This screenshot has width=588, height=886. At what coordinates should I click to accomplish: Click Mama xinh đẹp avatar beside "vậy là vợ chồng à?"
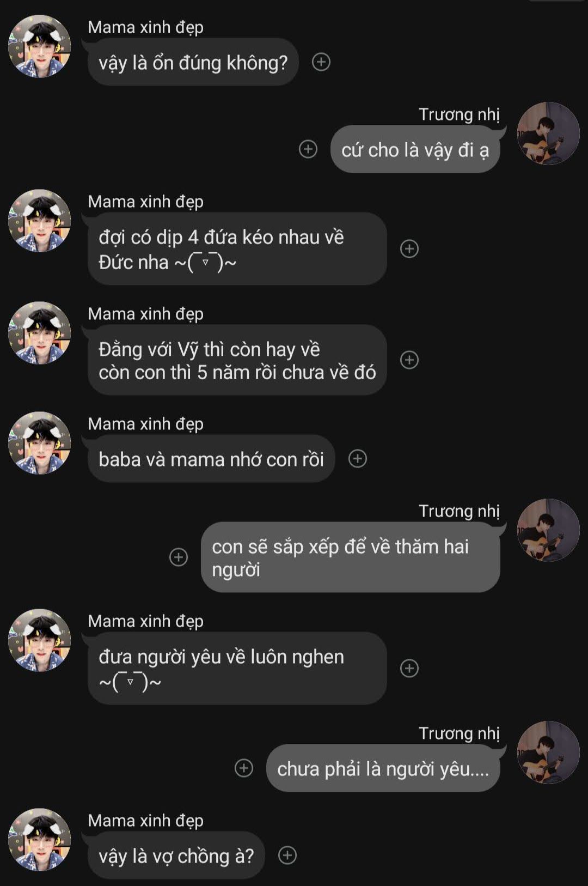[40, 840]
